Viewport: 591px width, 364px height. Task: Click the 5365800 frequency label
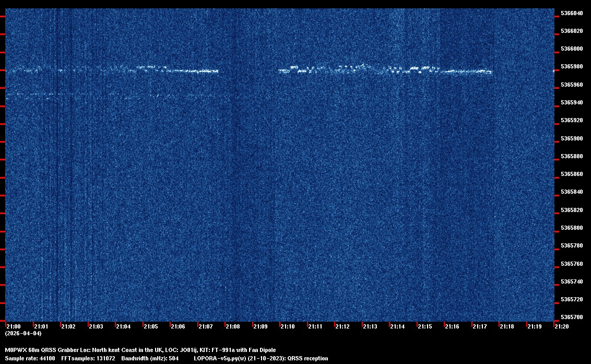(571, 228)
